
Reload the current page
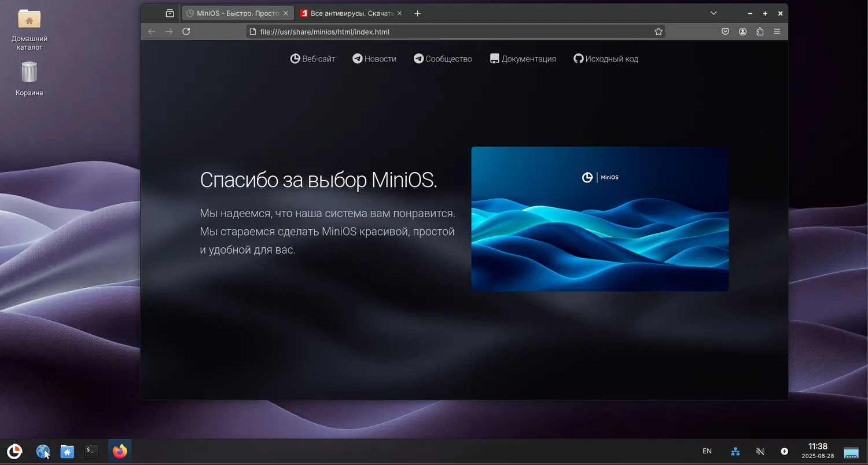coord(186,32)
